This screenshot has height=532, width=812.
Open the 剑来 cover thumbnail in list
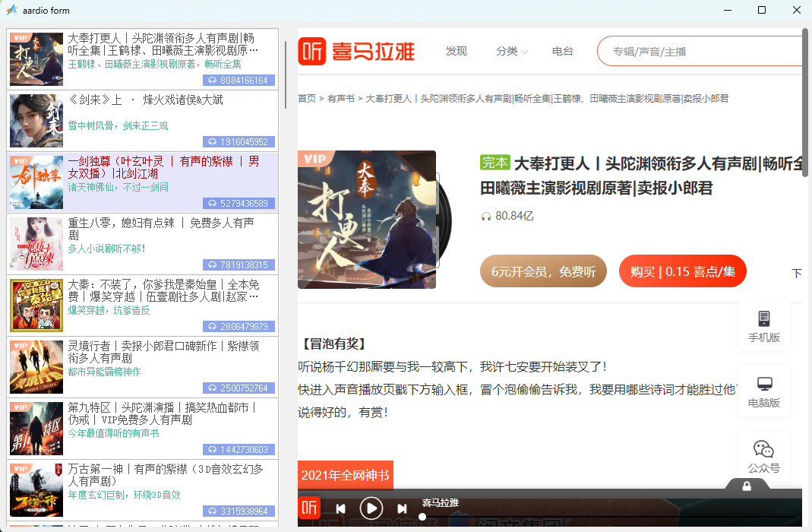click(36, 121)
